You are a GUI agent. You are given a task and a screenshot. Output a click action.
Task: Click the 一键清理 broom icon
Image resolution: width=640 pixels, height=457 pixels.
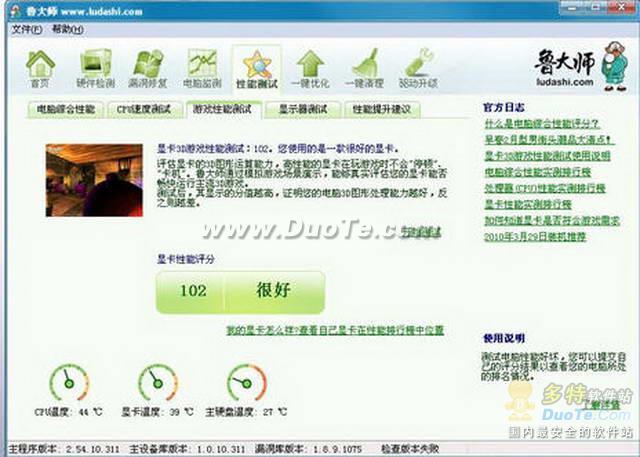(x=364, y=69)
